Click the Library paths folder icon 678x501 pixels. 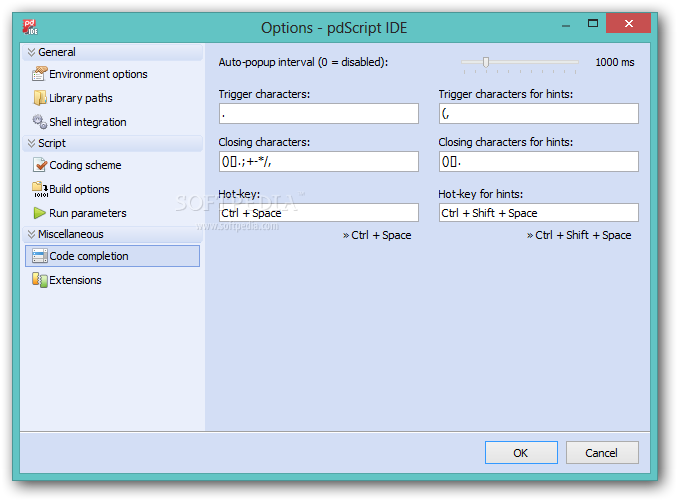click(x=39, y=98)
